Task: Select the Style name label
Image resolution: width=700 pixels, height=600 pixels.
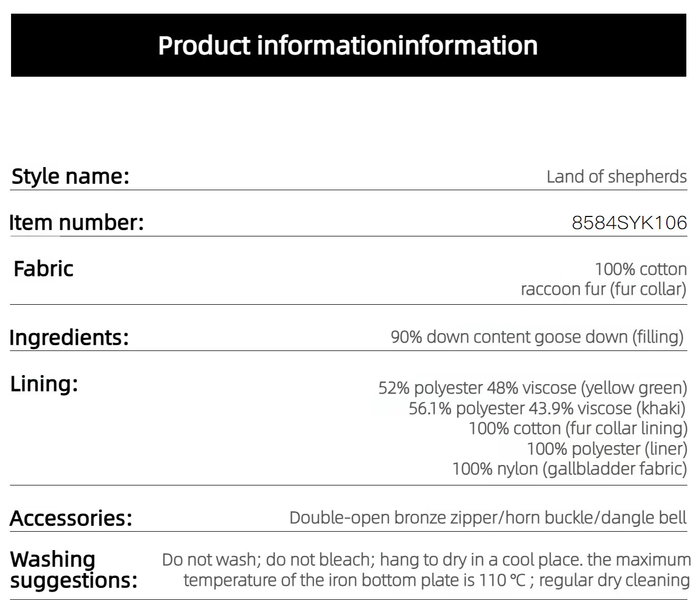Action: click(70, 176)
